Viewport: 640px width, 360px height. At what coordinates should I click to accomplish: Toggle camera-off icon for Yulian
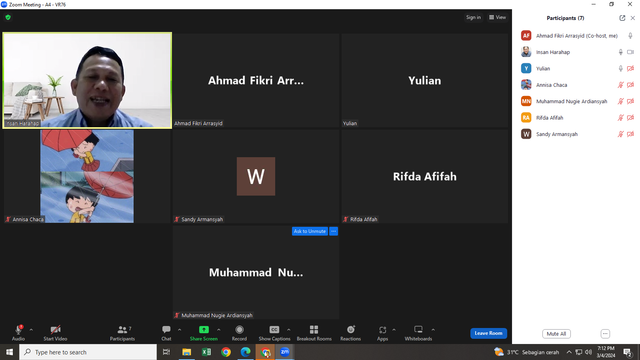tap(631, 68)
